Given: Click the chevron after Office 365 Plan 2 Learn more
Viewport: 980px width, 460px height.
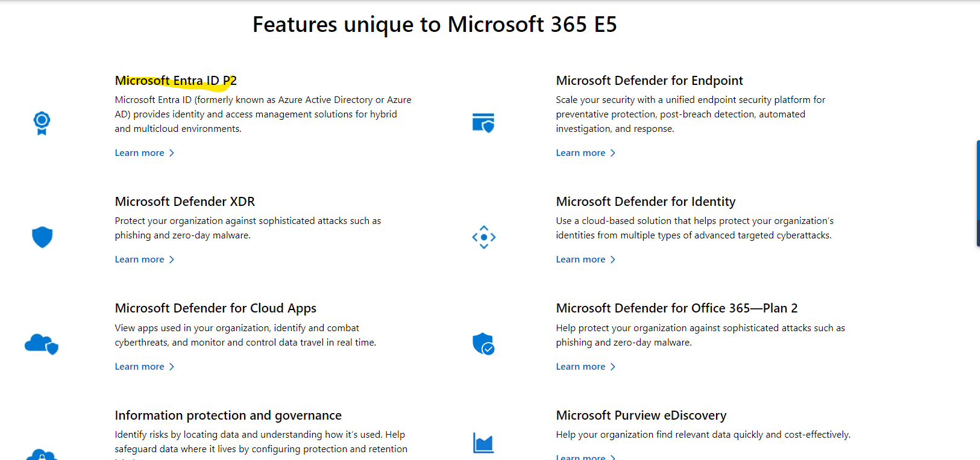Looking at the screenshot, I should tap(613, 367).
